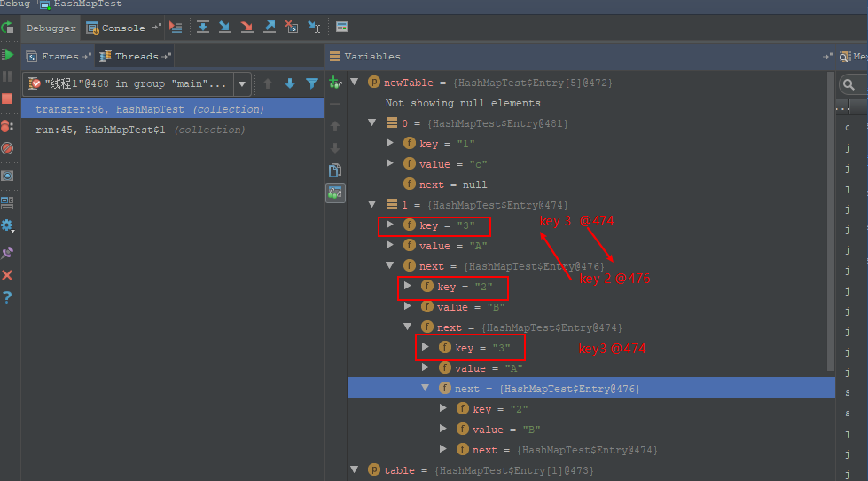Step Out of current method
868x481 pixels.
(270, 28)
